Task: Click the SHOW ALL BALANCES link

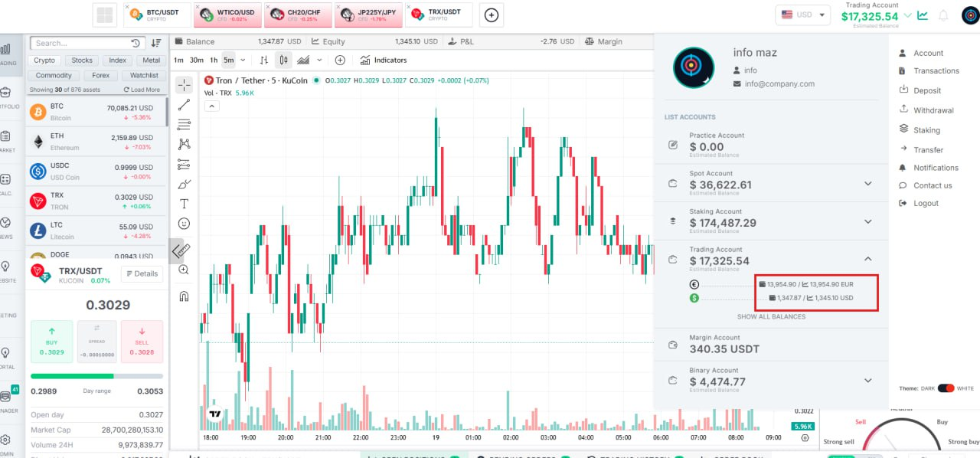Action: pyautogui.click(x=771, y=316)
